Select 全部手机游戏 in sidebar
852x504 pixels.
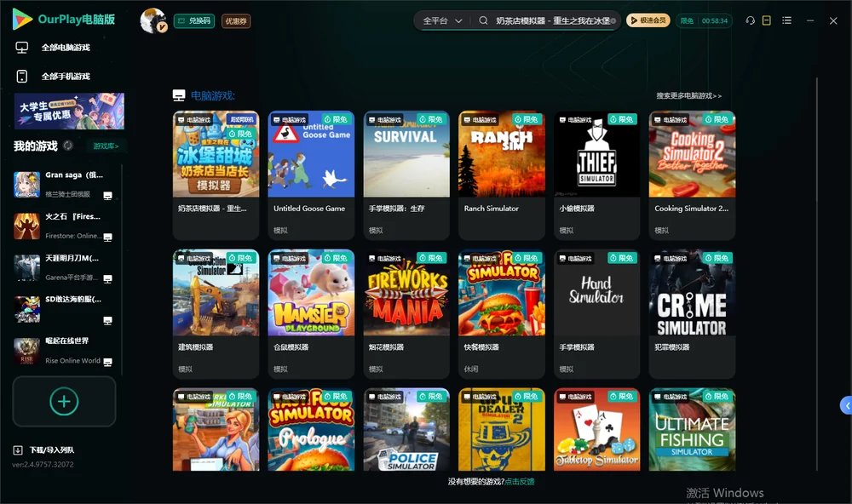[66, 76]
